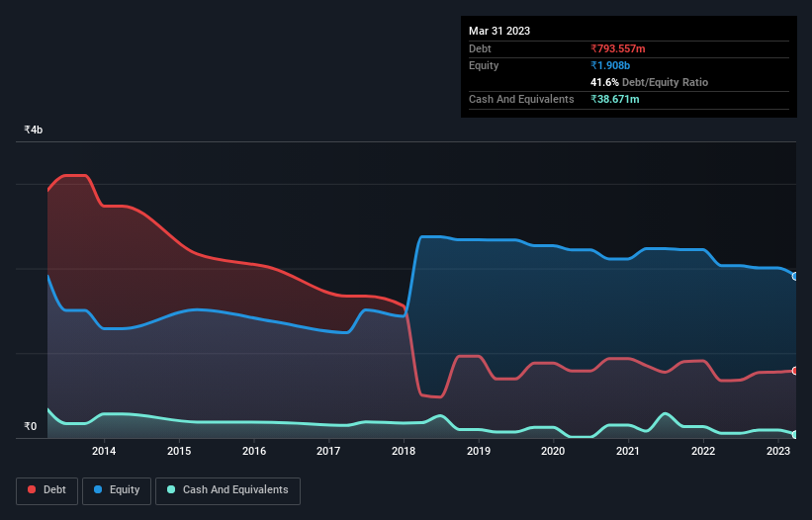Select the red Debt endpoint marker on chart

tap(795, 371)
